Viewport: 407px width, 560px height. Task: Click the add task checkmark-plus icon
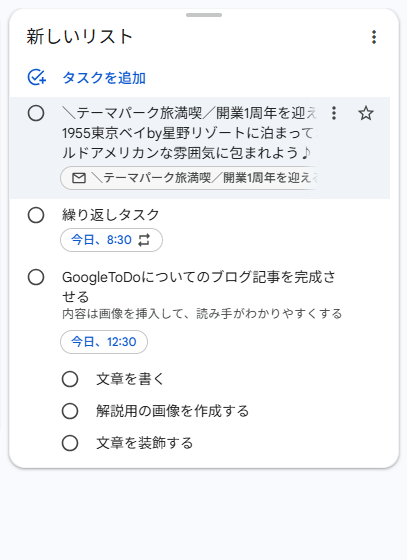[37, 77]
